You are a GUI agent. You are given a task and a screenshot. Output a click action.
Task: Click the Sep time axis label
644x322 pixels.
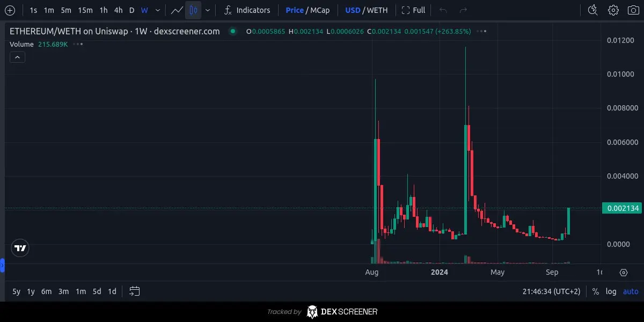click(x=552, y=272)
